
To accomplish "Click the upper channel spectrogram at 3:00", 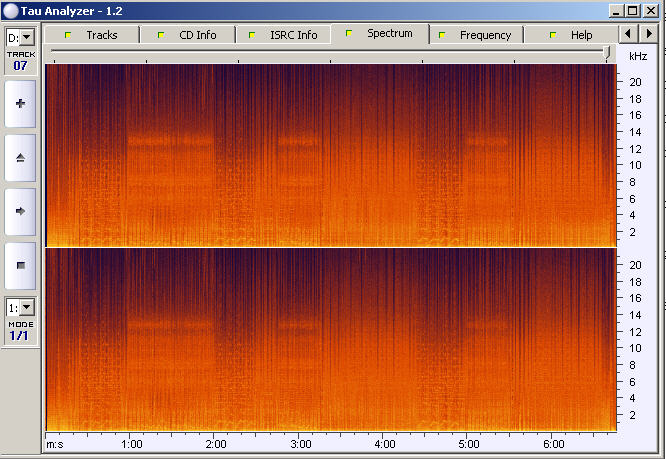I will 300,155.
